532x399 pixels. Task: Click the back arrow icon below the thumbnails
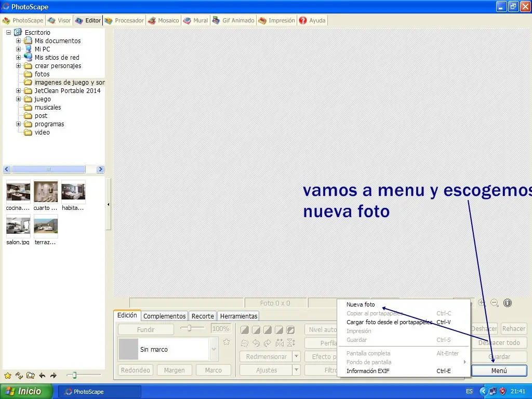point(42,375)
